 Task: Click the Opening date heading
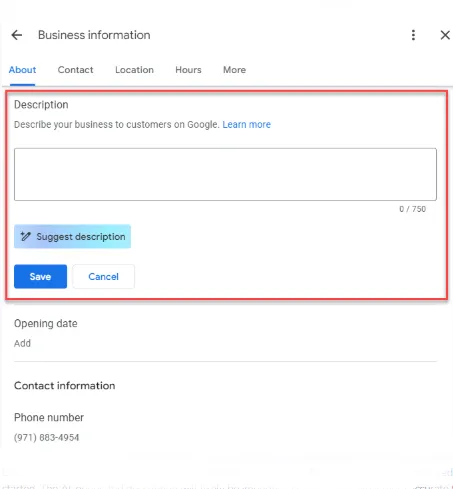coord(46,323)
